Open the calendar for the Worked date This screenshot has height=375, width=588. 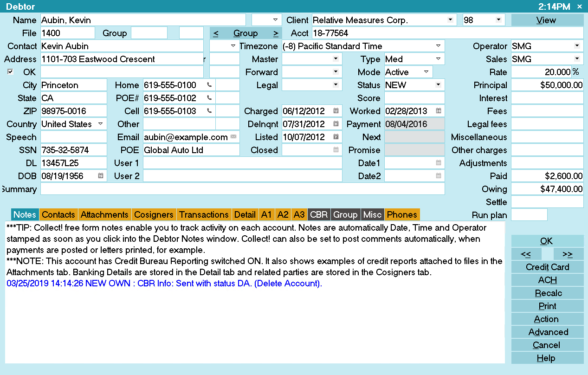[x=439, y=111]
